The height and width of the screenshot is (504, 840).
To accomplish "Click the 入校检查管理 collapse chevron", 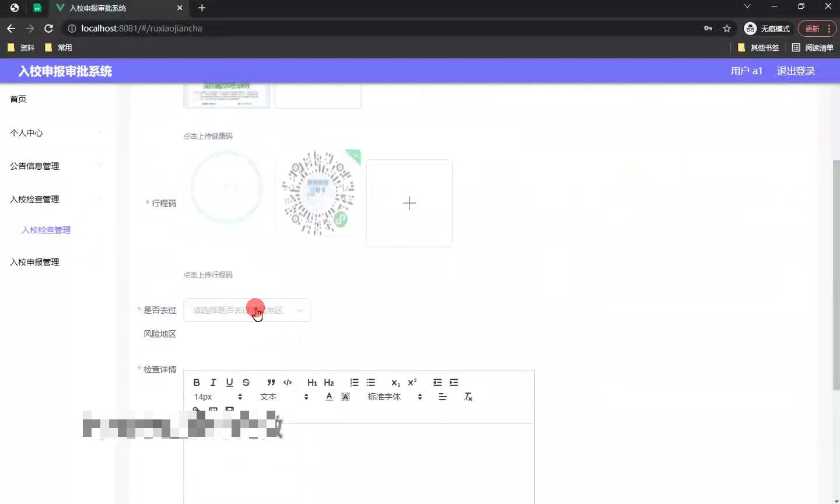I will [x=100, y=199].
